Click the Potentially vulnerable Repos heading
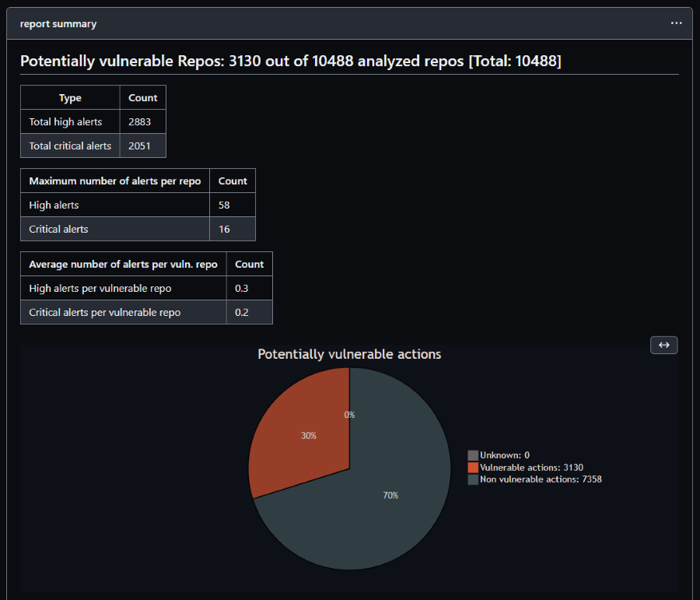This screenshot has height=600, width=700. (x=291, y=61)
